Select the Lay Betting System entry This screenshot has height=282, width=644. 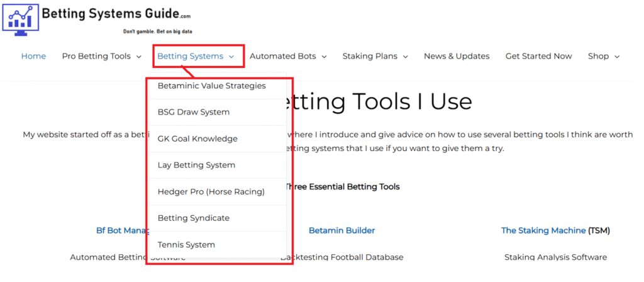(196, 165)
